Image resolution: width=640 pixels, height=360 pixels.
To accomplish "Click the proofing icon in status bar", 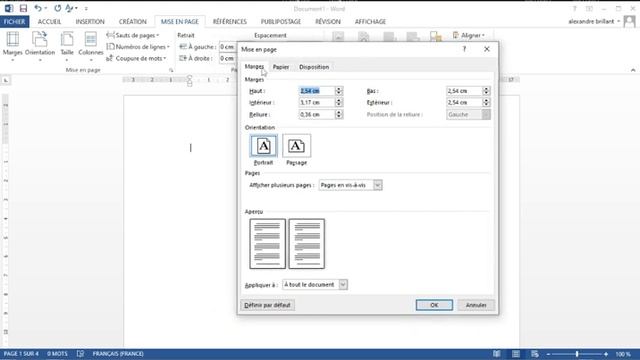I will 80,354.
